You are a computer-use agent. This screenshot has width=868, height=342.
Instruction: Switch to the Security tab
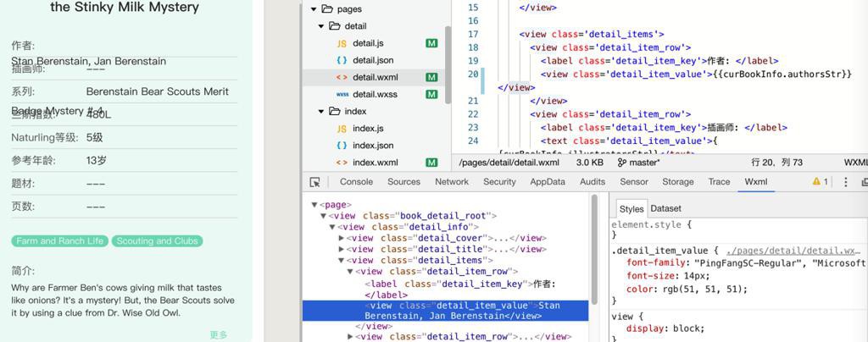pyautogui.click(x=499, y=182)
